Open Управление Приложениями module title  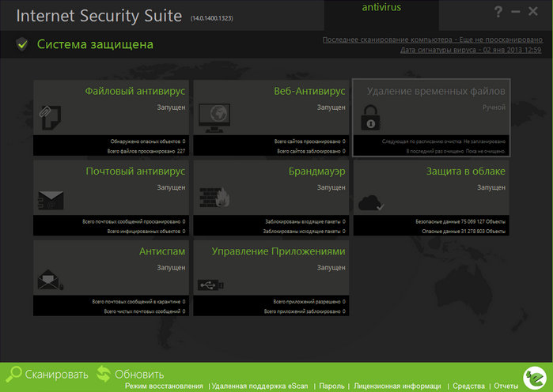tap(278, 251)
